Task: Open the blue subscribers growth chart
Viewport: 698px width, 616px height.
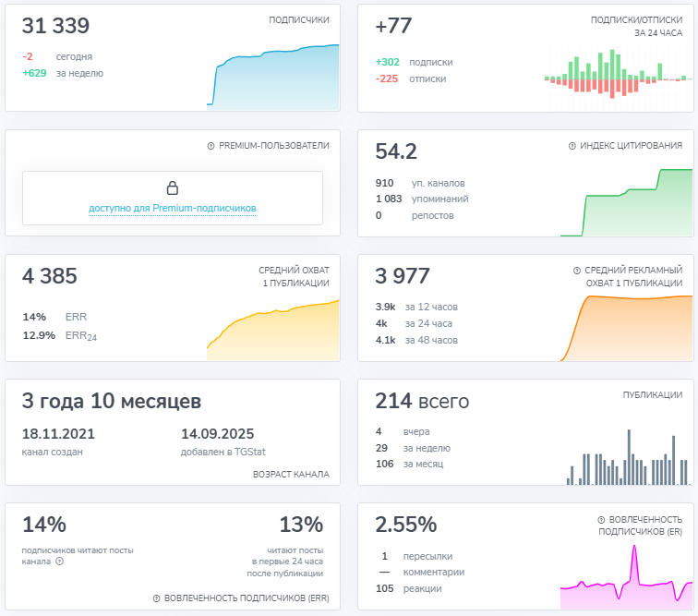Action: pyautogui.click(x=273, y=76)
